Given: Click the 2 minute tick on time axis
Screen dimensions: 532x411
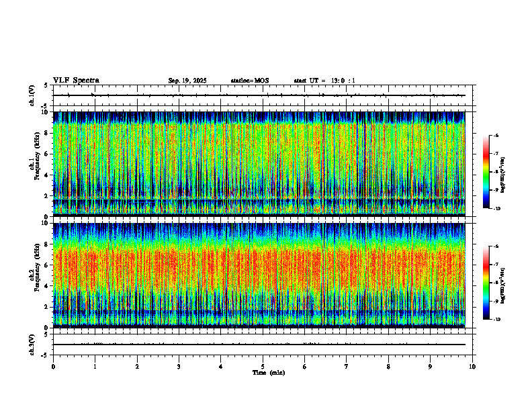Looking at the screenshot, I should [137, 367].
